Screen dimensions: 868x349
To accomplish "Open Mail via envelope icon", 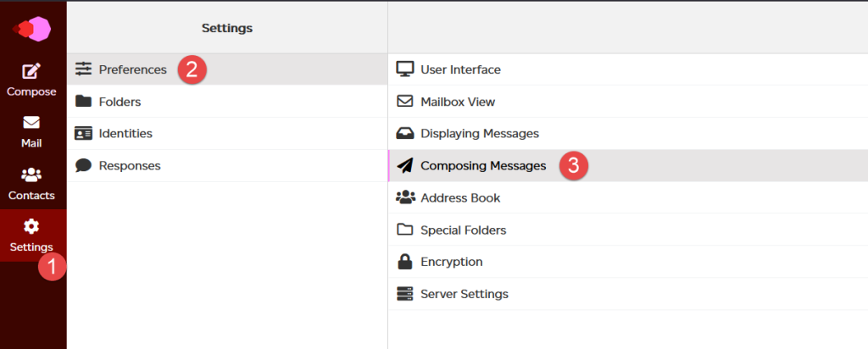I will (x=31, y=123).
